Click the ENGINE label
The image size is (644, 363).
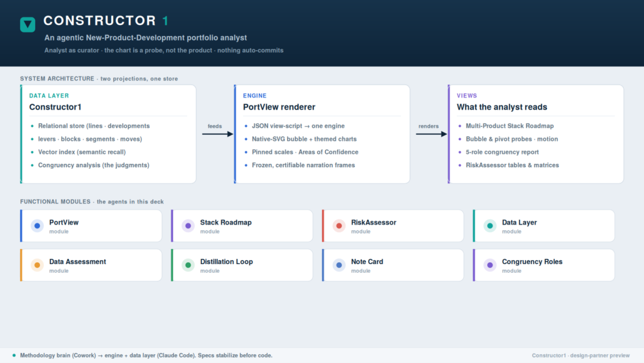click(254, 95)
